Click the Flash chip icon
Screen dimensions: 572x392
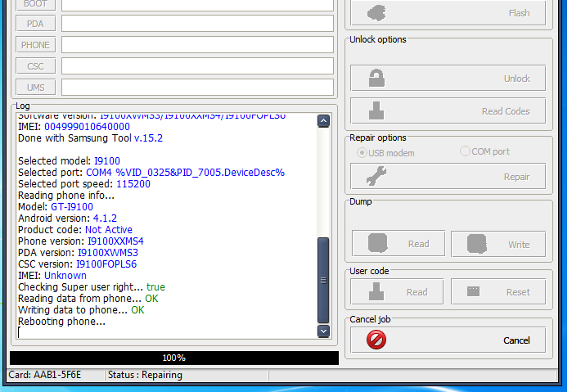click(376, 13)
